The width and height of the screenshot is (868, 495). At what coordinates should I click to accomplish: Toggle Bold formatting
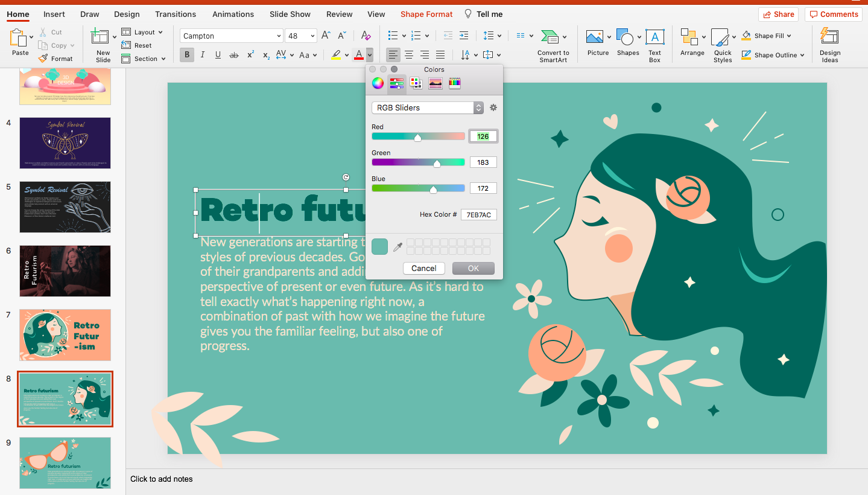point(187,55)
